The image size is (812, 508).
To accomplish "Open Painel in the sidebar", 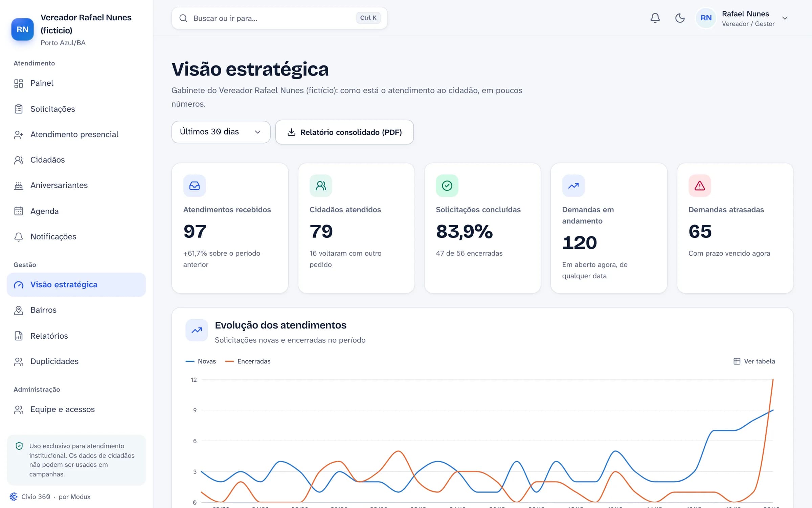I will pyautogui.click(x=76, y=83).
